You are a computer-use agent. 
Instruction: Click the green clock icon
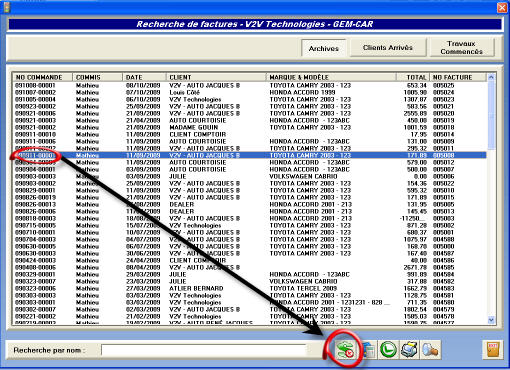pos(388,350)
